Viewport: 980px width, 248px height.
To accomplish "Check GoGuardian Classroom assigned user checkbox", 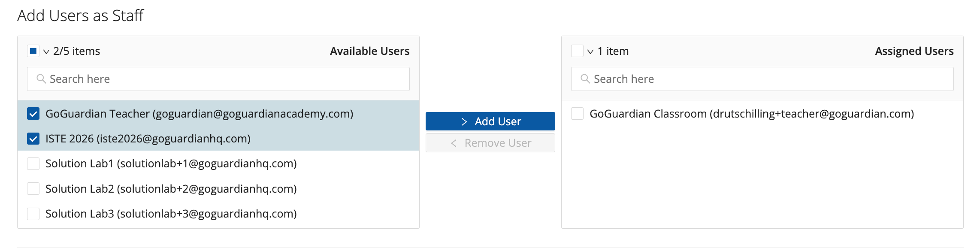I will tap(577, 114).
